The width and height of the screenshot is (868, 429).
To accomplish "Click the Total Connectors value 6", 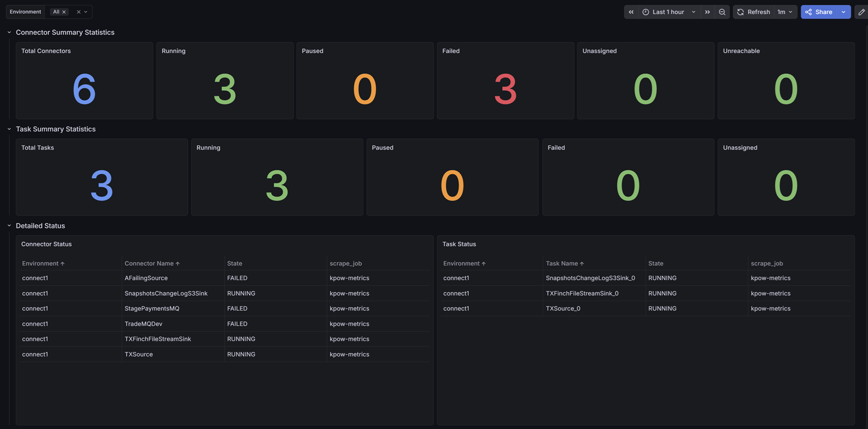I will pos(84,89).
